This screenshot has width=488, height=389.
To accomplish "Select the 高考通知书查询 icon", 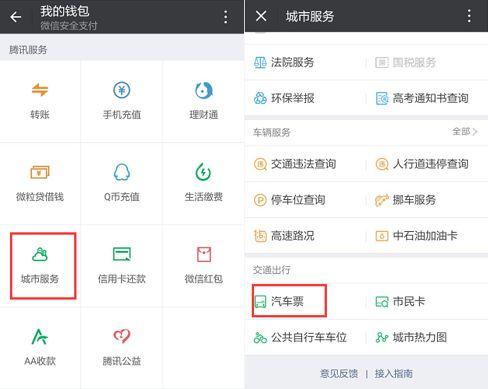I will (x=382, y=98).
